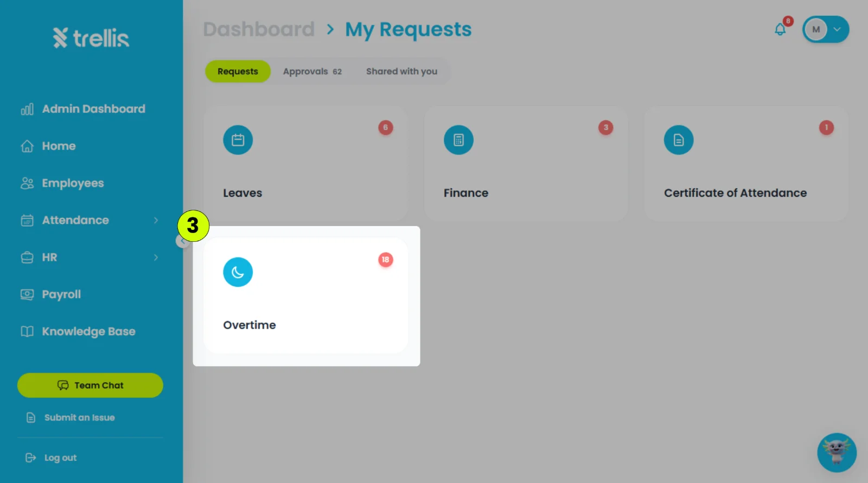The height and width of the screenshot is (483, 868).
Task: Click the Overtime count badge 18
Action: [x=386, y=260]
